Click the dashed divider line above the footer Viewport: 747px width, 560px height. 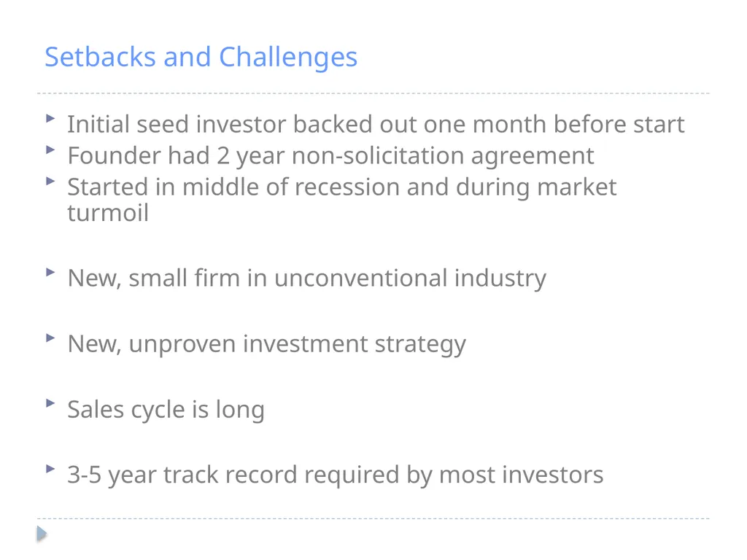[x=373, y=518]
